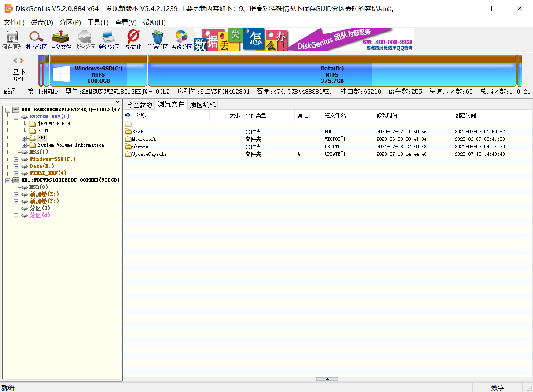Image resolution: width=533 pixels, height=392 pixels.
Task: Select the pink-outlined first partition block
Action: 41,74
